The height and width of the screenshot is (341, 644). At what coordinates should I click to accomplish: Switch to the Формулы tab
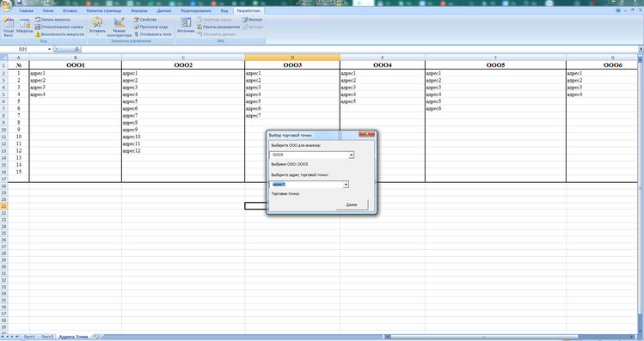(139, 10)
